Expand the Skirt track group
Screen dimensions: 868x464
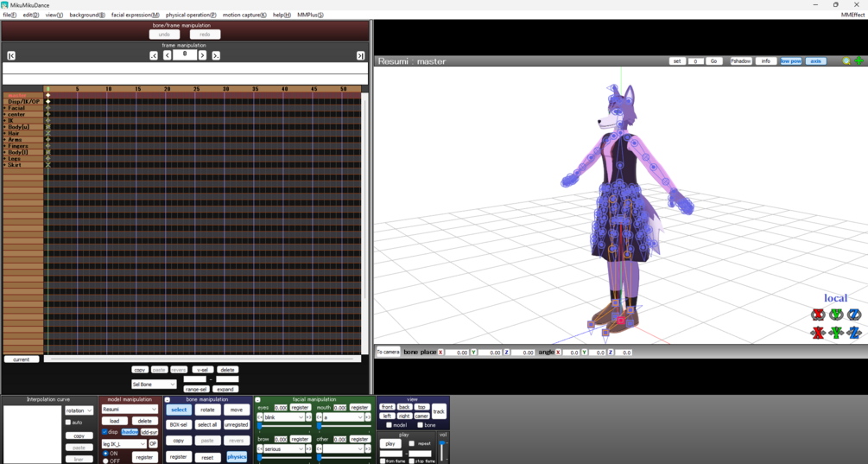pos(5,165)
